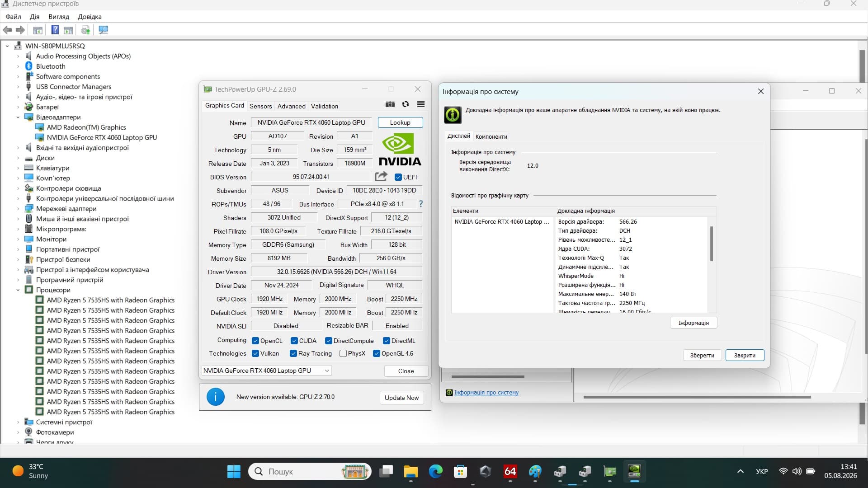Open the GPU-Z hamburger menu
Image resolution: width=868 pixels, height=488 pixels.
pos(421,104)
